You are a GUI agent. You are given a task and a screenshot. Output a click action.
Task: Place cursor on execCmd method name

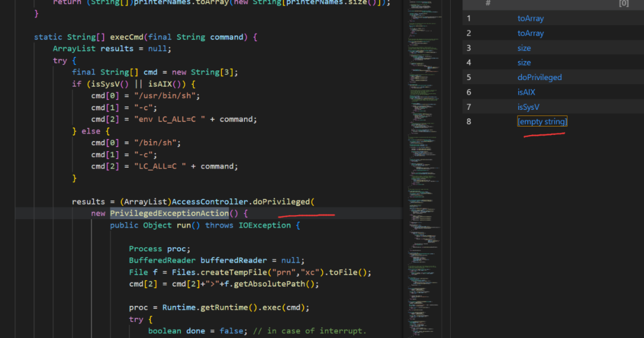coord(126,37)
